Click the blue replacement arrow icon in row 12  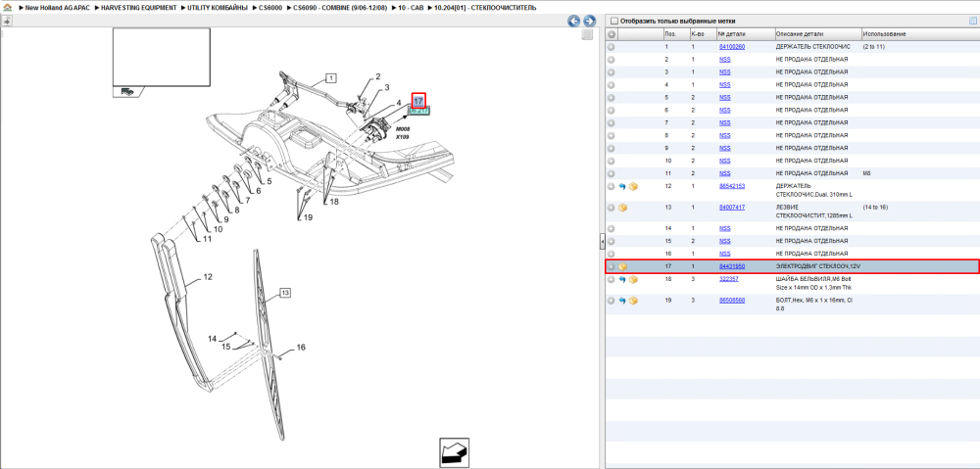click(x=622, y=186)
